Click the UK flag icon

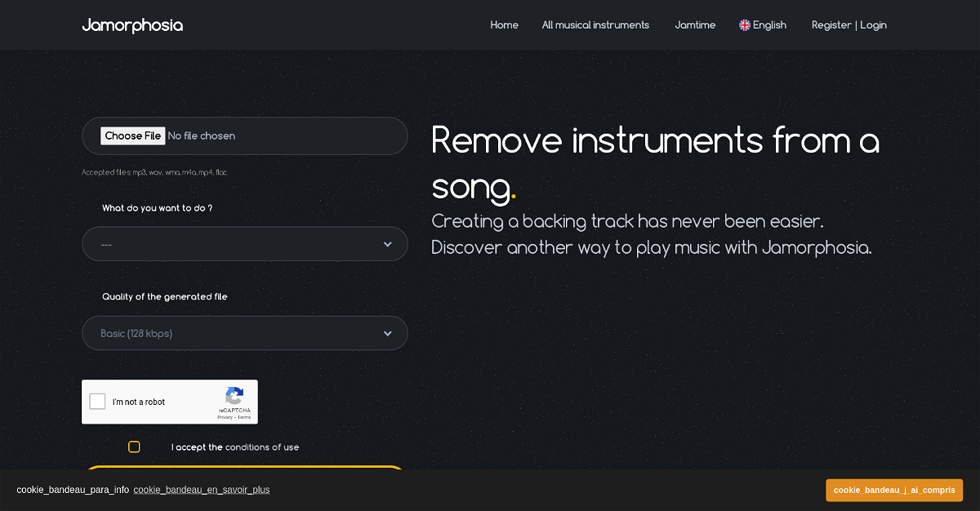point(745,25)
